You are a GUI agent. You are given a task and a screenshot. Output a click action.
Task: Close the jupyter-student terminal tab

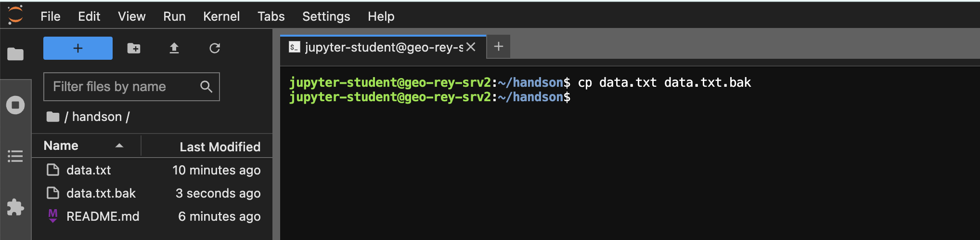pos(471,47)
